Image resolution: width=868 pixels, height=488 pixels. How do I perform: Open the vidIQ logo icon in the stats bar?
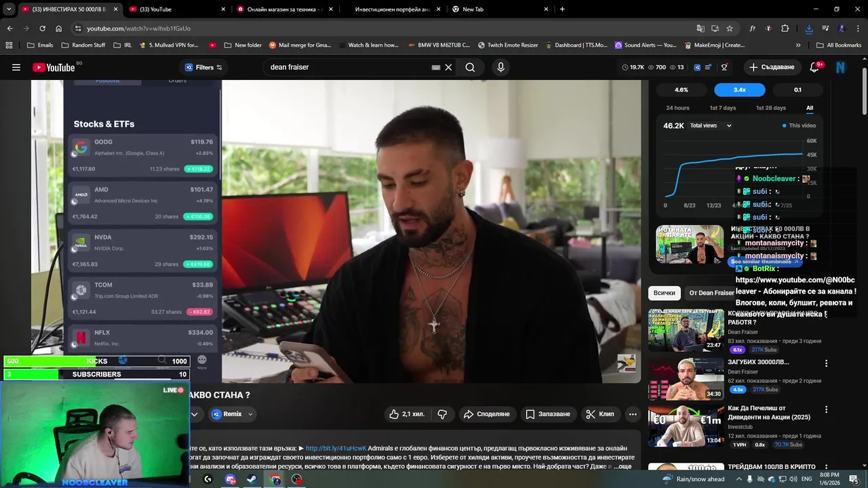pos(696,67)
